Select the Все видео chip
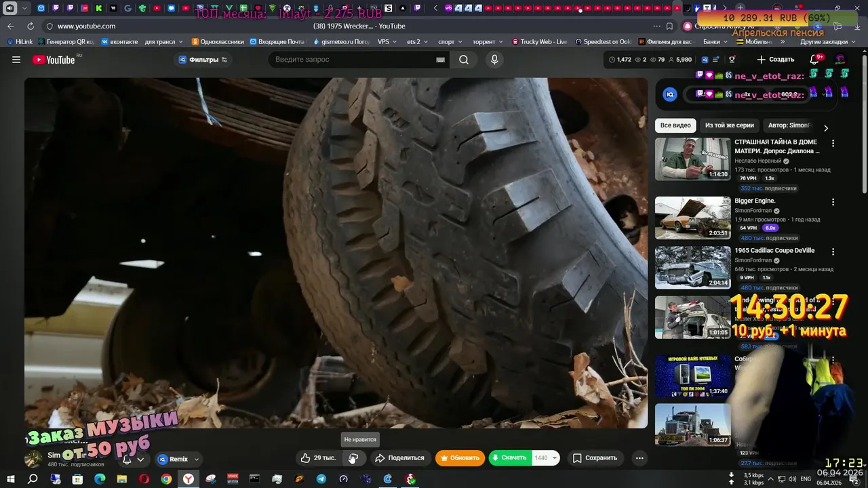Screen dimensions: 868x488 tap(675, 125)
